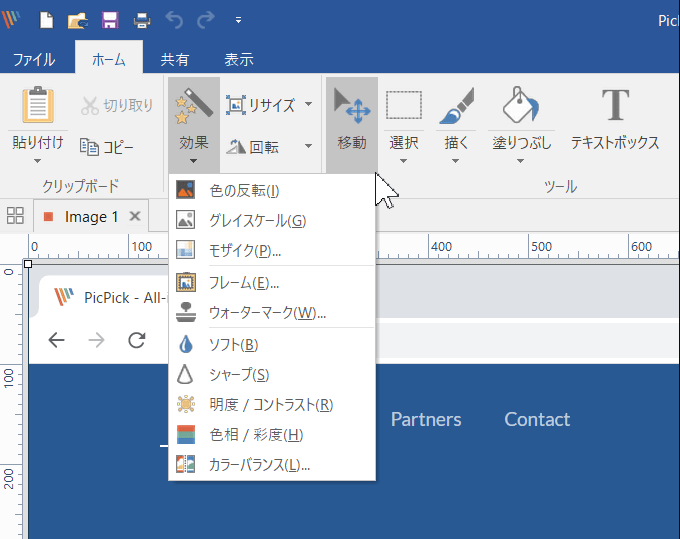Expand the 回転 dropdown arrow
680x539 pixels.
click(308, 146)
